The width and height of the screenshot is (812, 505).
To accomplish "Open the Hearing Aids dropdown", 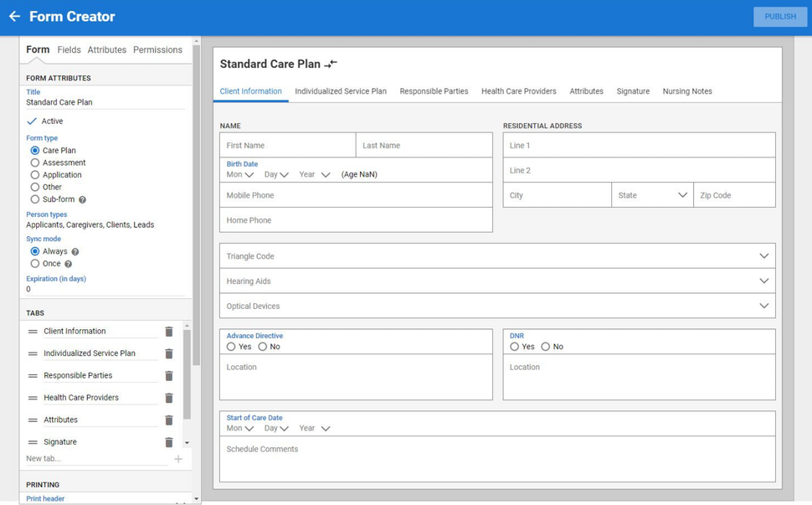I will coord(763,281).
